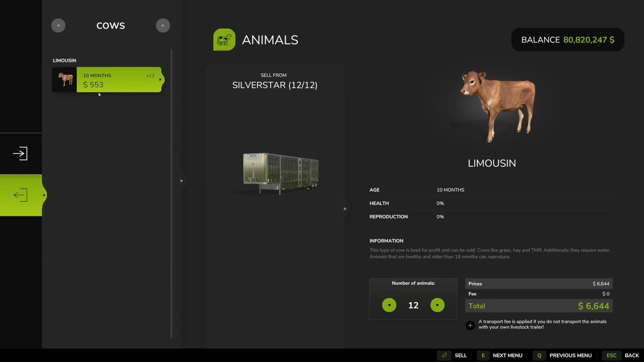Click the Fee $ 0 row
The width and height of the screenshot is (644, 362).
(x=539, y=294)
